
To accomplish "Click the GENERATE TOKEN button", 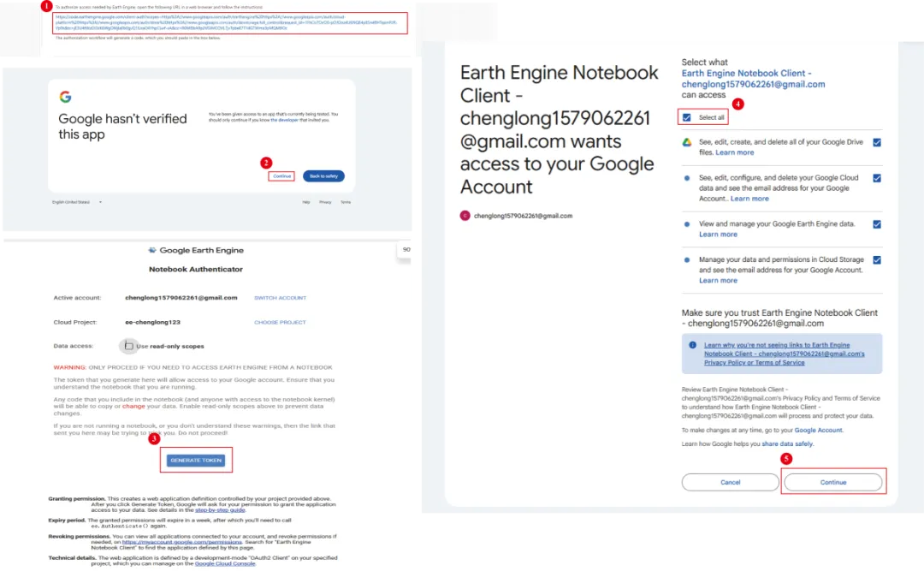I will [196, 460].
